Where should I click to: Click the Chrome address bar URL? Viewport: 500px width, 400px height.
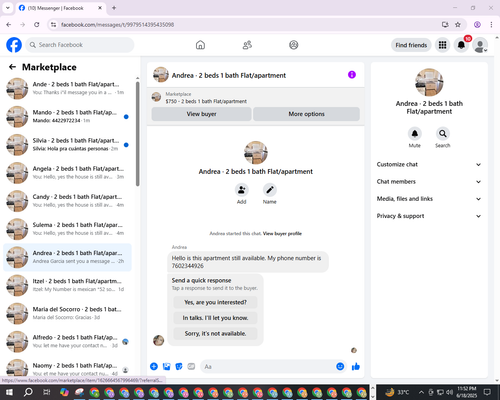tap(117, 25)
